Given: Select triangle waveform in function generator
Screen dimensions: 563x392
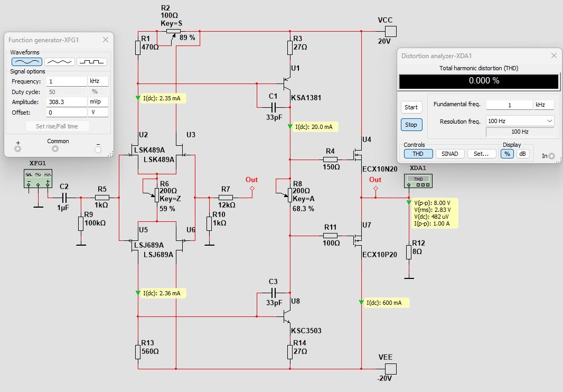Looking at the screenshot, I should point(59,62).
